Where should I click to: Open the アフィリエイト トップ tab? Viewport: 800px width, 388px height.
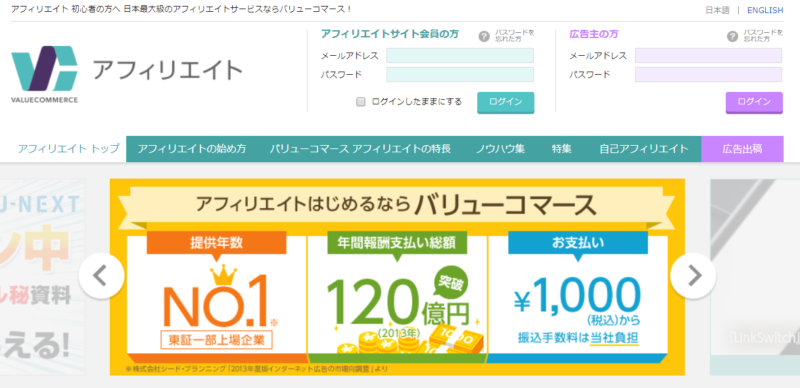pos(68,149)
